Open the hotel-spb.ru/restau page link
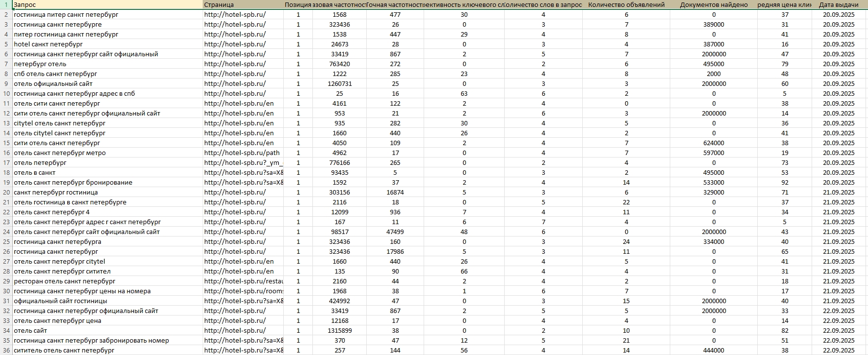The height and width of the screenshot is (355, 868). (x=243, y=281)
